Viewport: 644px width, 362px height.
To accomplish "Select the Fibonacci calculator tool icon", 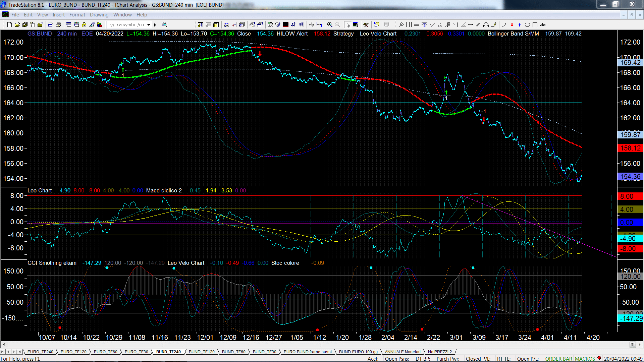I will tap(424, 25).
